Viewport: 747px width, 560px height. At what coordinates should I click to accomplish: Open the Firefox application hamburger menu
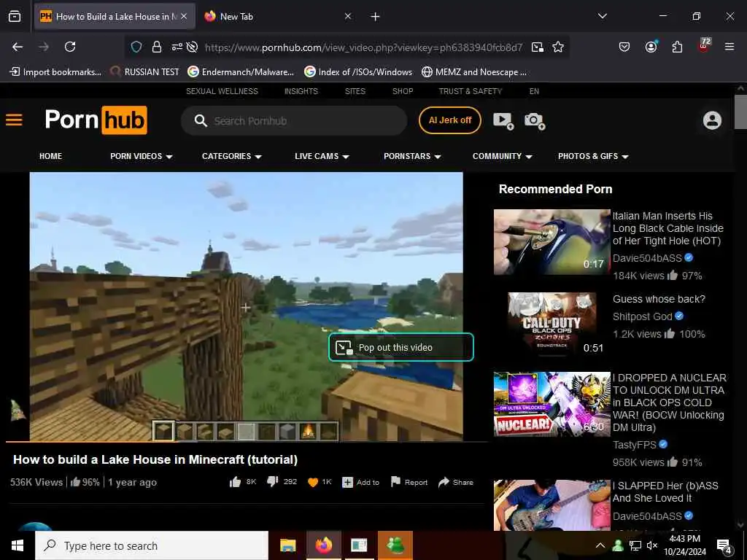tap(729, 47)
